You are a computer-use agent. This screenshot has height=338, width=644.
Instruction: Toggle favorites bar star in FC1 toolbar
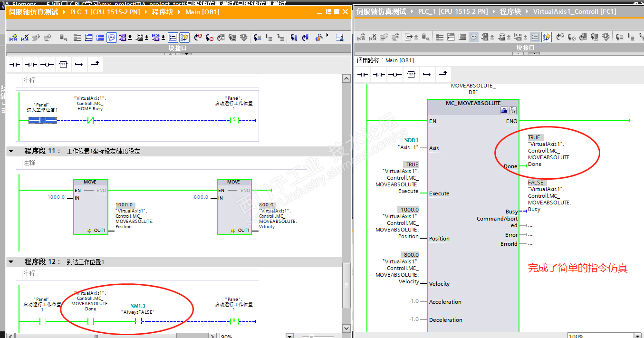point(547,37)
